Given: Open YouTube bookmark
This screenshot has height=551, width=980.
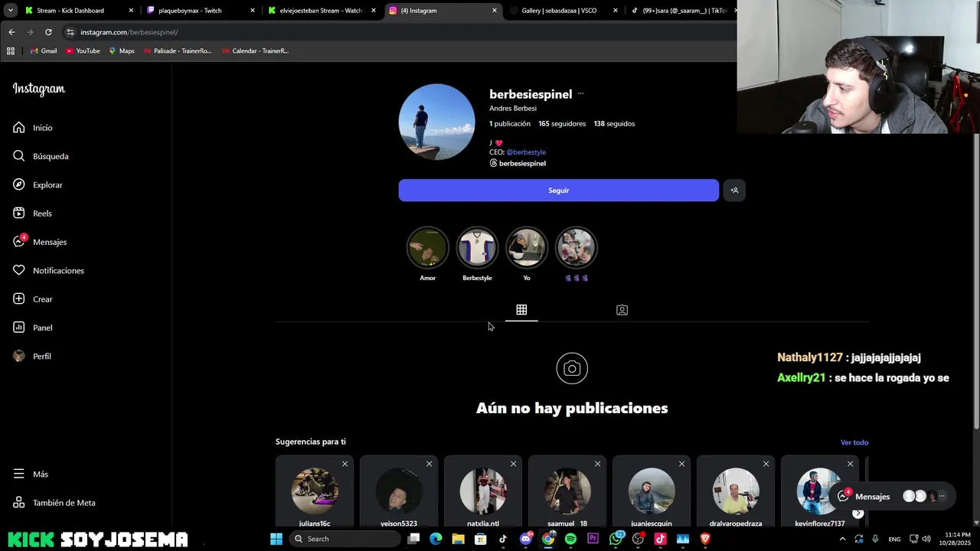Looking at the screenshot, I should tap(83, 51).
